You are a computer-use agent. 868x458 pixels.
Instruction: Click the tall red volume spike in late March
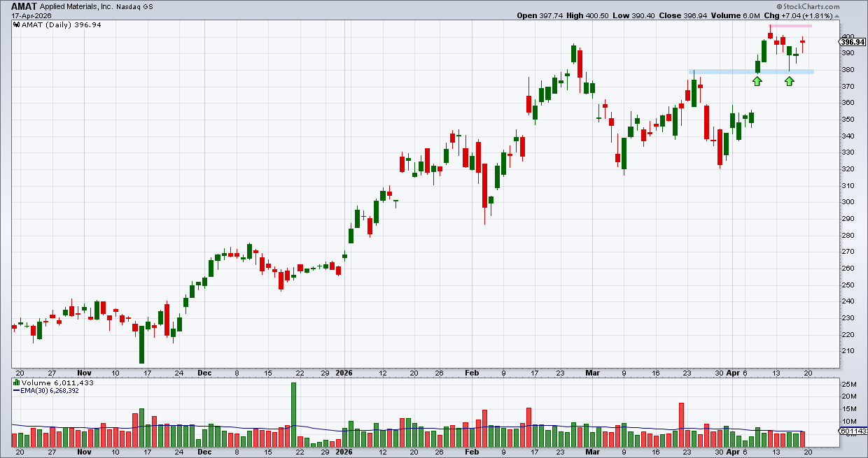pos(680,425)
